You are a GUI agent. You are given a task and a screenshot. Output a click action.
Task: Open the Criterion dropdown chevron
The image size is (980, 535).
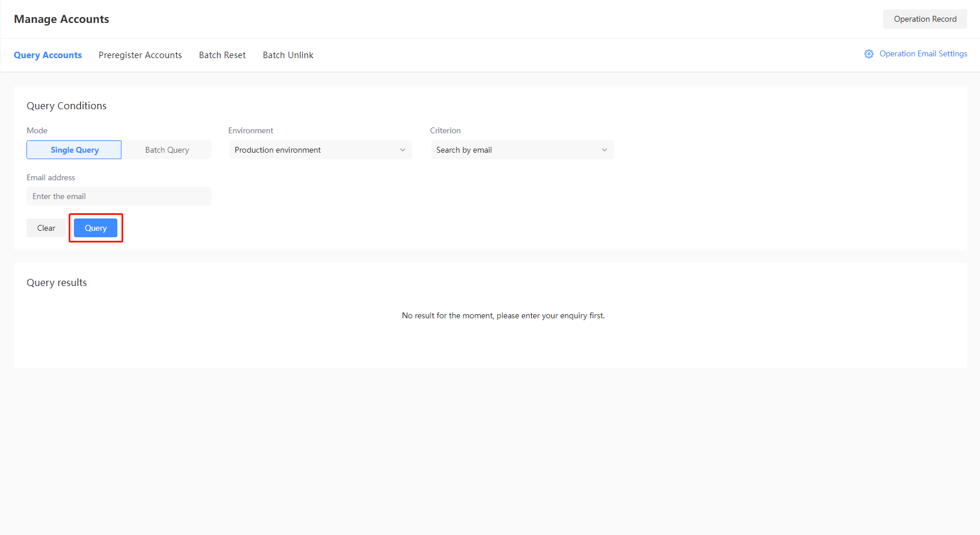[604, 150]
